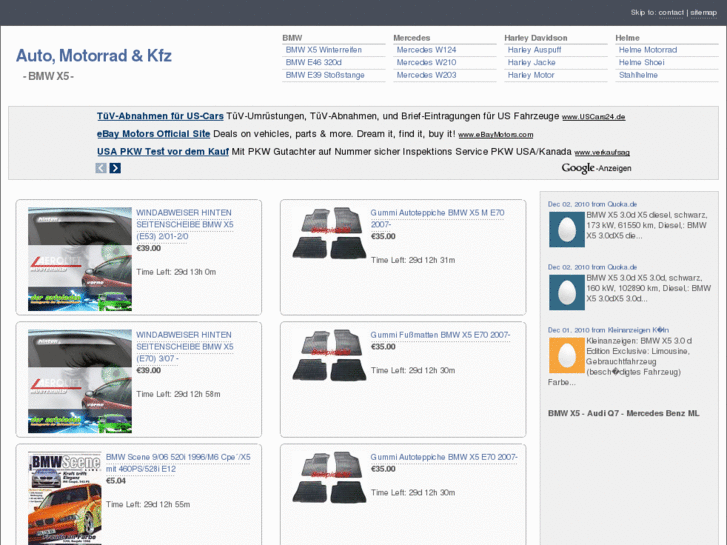Open Windabweiser BMW X5 (E53) listing title
The width and height of the screenshot is (727, 545).
[x=185, y=224]
